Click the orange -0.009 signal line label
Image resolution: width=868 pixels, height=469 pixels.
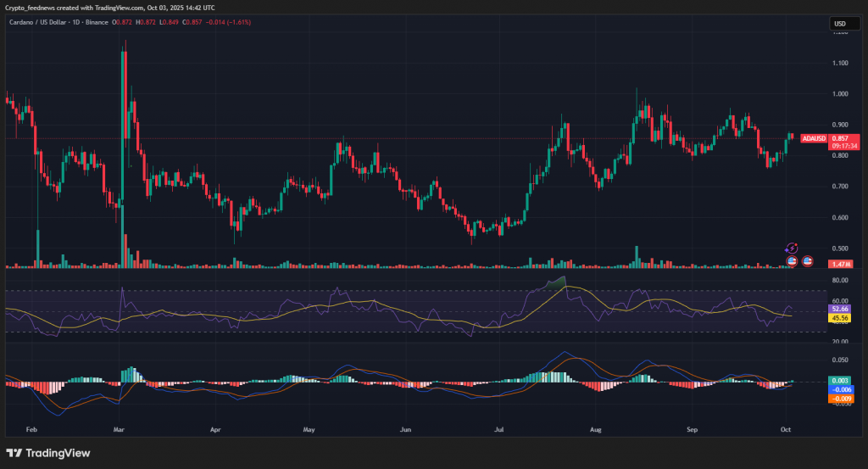coord(840,398)
